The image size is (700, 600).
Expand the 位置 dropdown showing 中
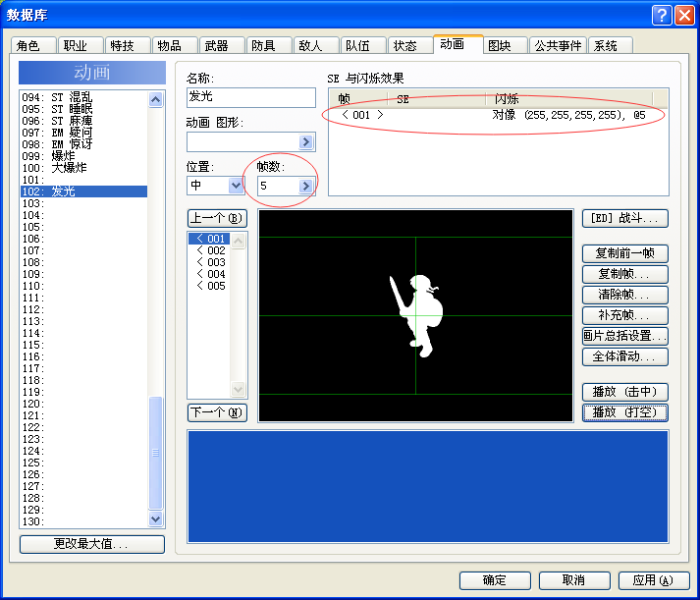[x=236, y=186]
